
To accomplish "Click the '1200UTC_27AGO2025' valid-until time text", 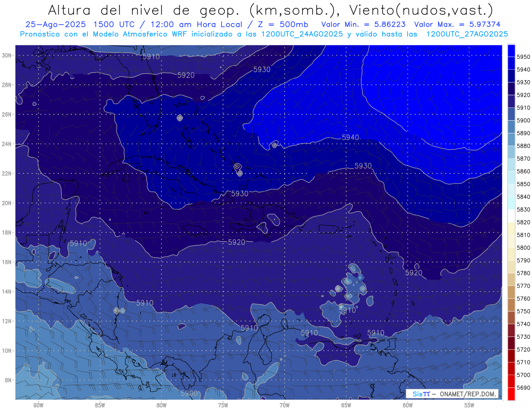I will [x=467, y=34].
